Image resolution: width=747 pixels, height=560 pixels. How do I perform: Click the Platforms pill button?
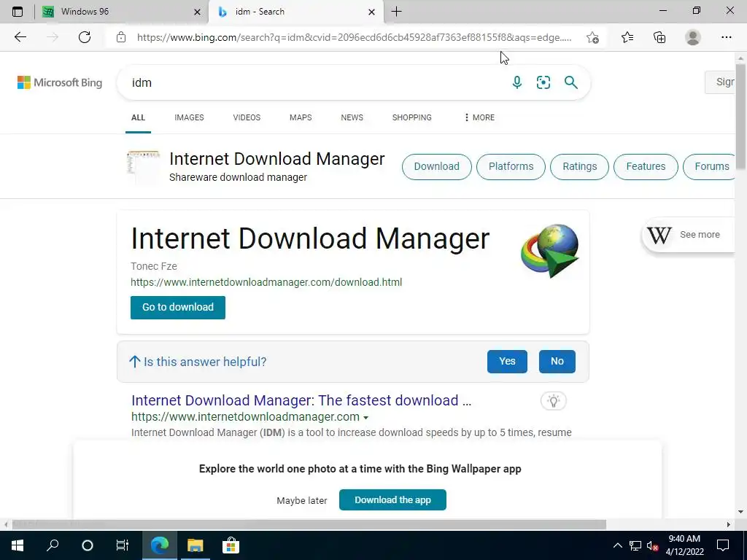(x=511, y=167)
